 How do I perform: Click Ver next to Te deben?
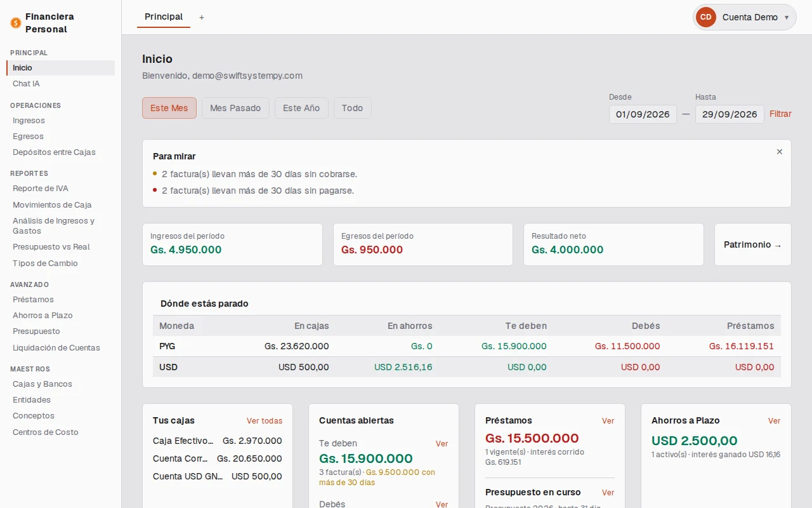point(442,444)
